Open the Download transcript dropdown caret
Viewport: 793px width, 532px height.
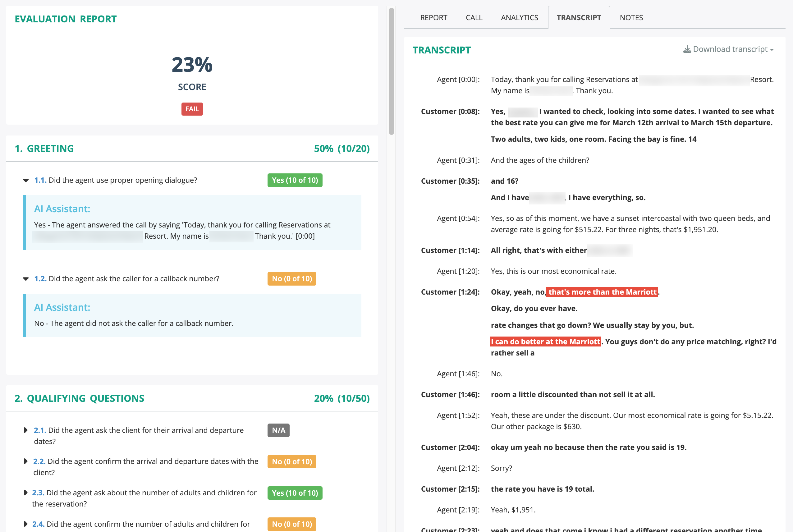click(772, 50)
